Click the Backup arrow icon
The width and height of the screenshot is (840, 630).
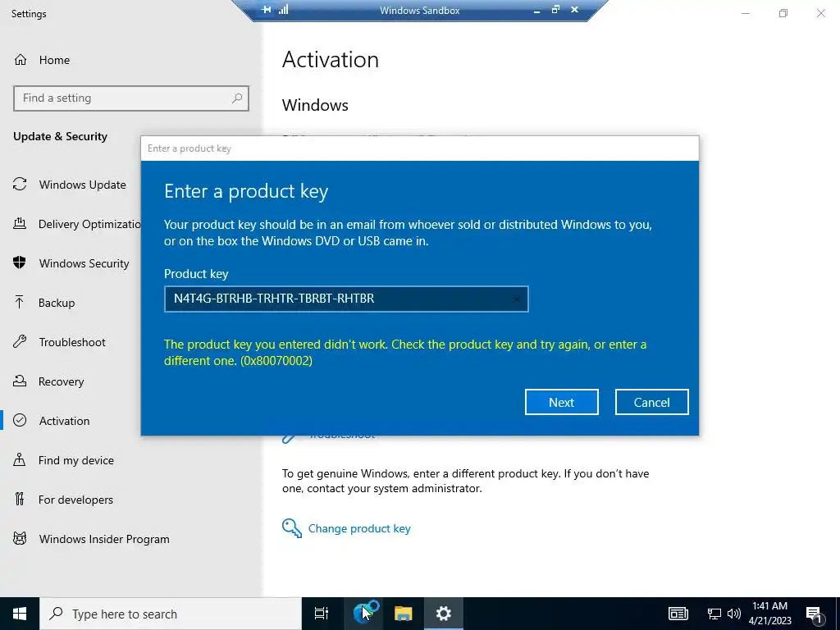pos(20,302)
